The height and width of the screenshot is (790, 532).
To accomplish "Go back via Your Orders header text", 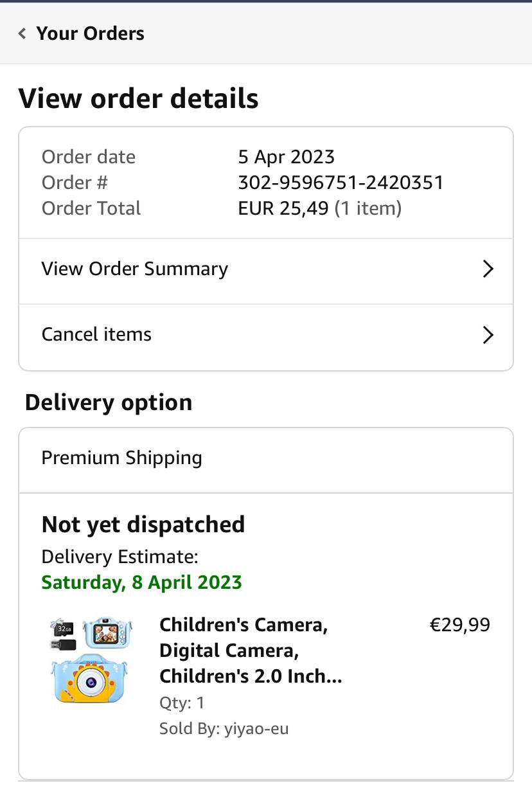I will tap(90, 33).
